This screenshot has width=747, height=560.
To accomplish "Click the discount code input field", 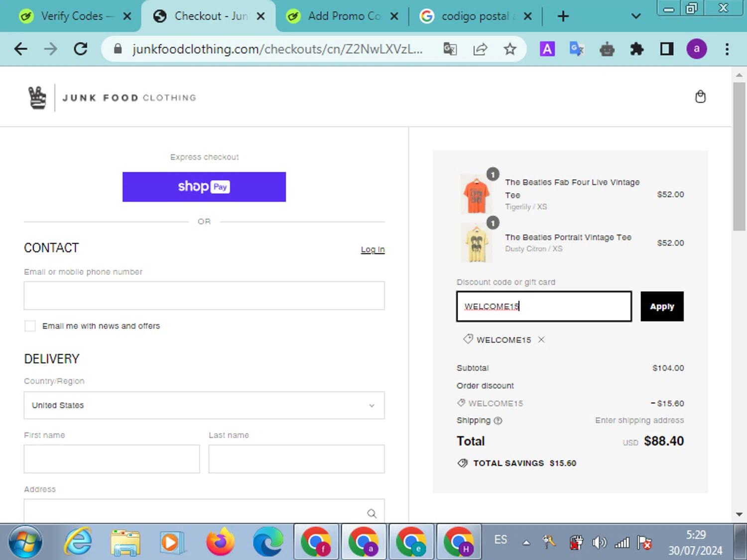I will (x=544, y=306).
